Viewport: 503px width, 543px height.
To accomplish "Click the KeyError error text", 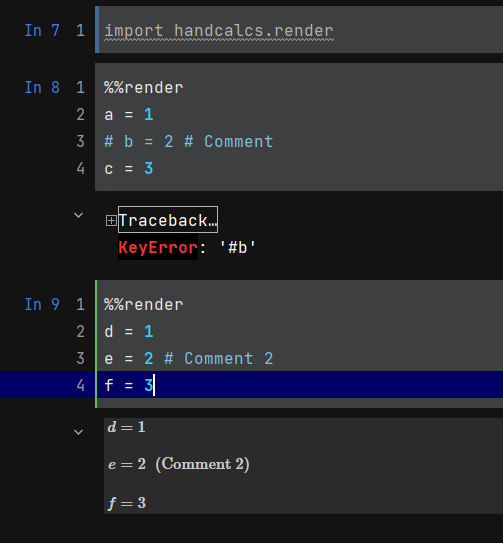I will pos(158,247).
